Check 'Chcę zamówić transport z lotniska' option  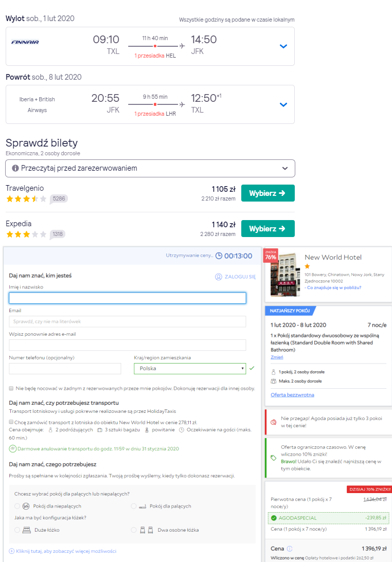point(11,422)
